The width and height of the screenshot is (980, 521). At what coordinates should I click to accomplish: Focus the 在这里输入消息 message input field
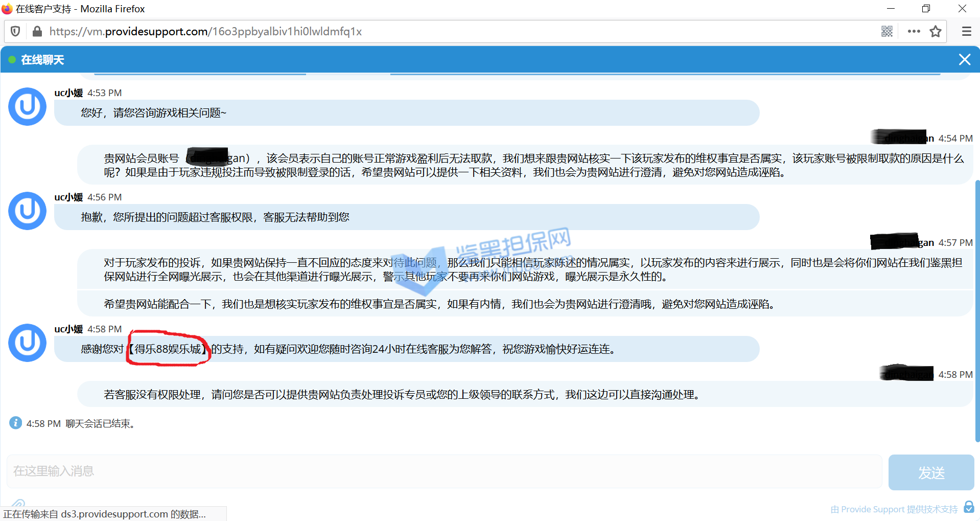444,471
